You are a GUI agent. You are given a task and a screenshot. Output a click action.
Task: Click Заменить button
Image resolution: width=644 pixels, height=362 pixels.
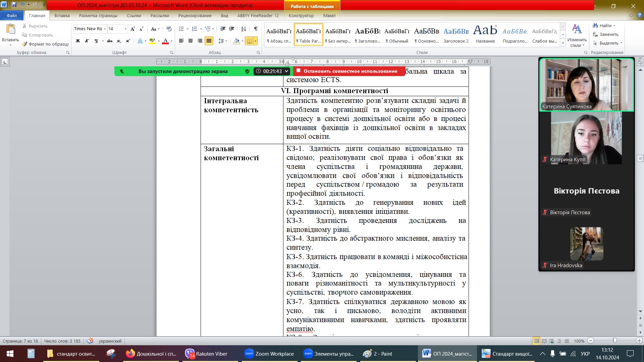click(x=605, y=34)
